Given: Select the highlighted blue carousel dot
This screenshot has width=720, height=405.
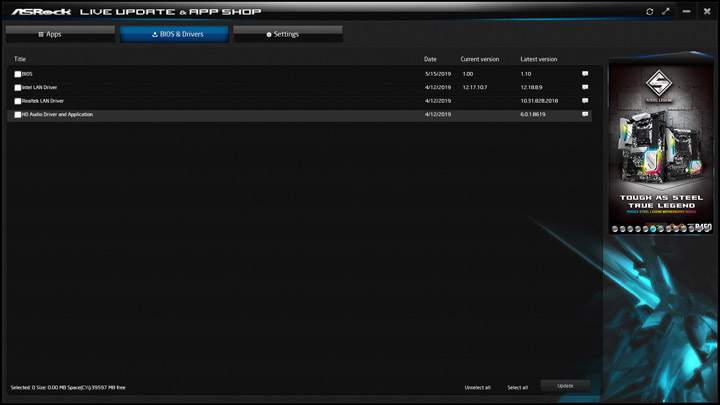Looking at the screenshot, I should (x=653, y=229).
